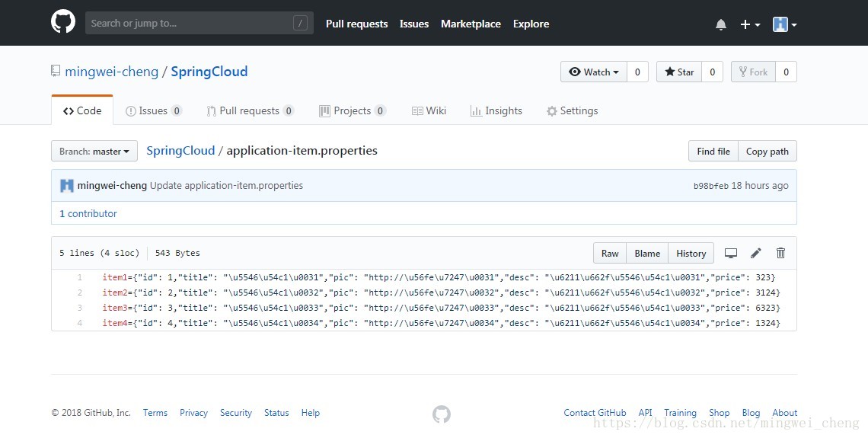Click line number 4 in the file
Viewport: 868px width, 438px height.
80,323
